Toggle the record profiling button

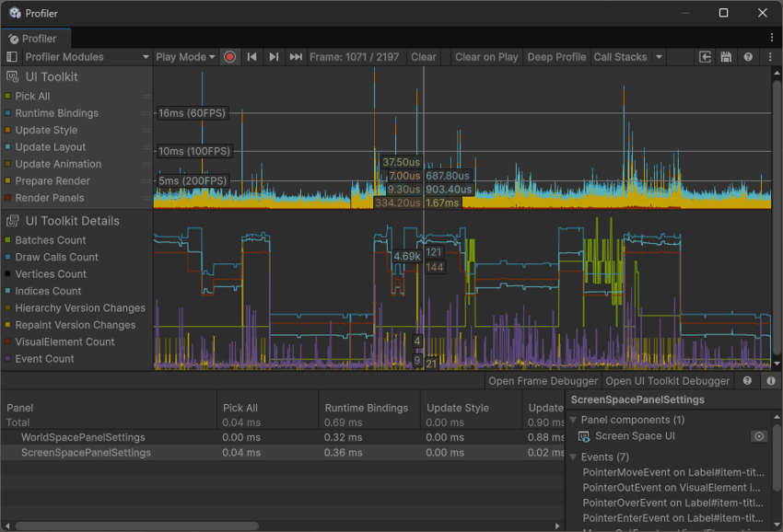(x=229, y=57)
